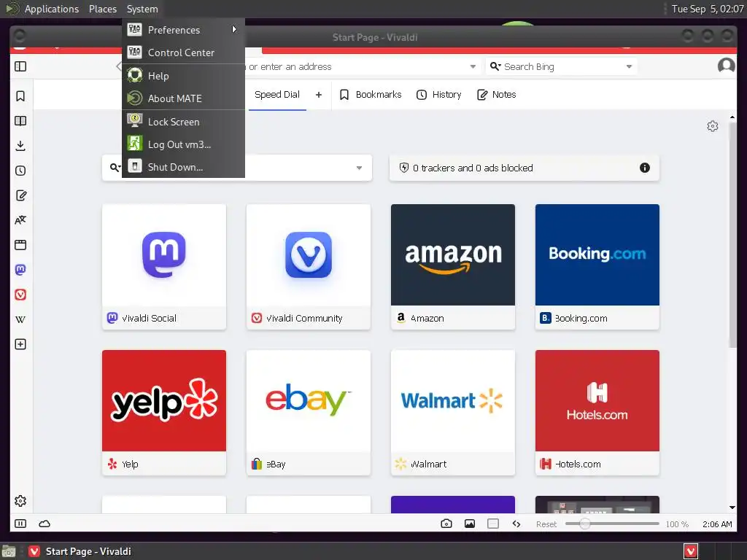747x560 pixels.
Task: Open the Hotels.com speed dial tile
Action: pyautogui.click(x=597, y=413)
